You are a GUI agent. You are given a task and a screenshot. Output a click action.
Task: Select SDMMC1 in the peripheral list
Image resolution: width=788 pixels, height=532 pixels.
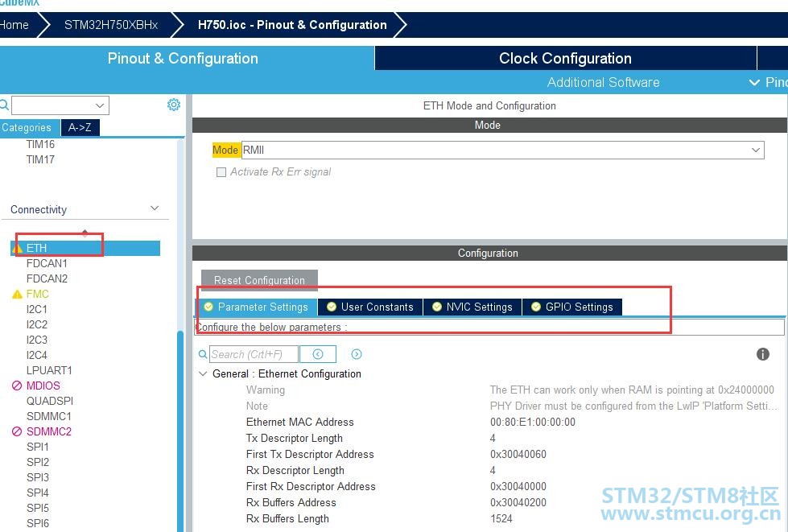(49, 416)
